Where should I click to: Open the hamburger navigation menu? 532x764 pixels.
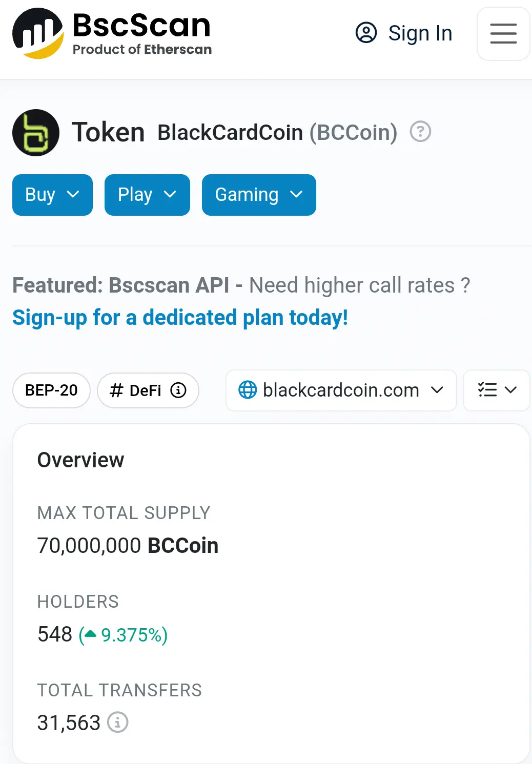click(x=503, y=34)
